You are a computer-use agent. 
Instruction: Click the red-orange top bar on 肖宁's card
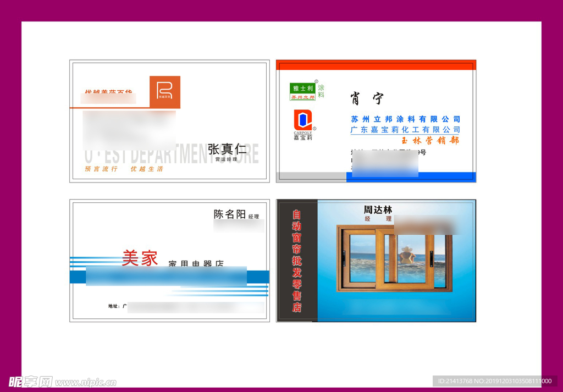[x=376, y=65]
